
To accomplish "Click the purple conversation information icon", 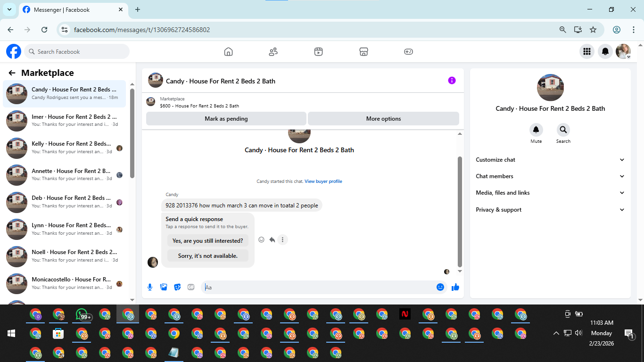I will [452, 81].
